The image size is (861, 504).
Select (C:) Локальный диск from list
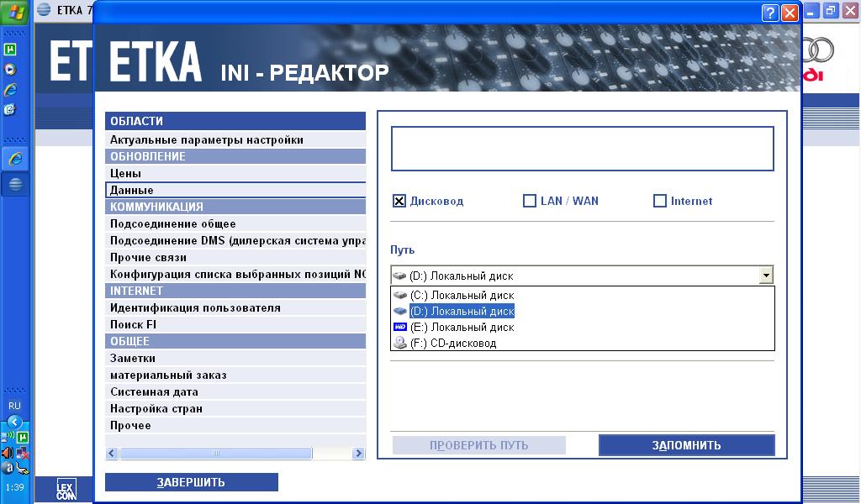click(461, 296)
